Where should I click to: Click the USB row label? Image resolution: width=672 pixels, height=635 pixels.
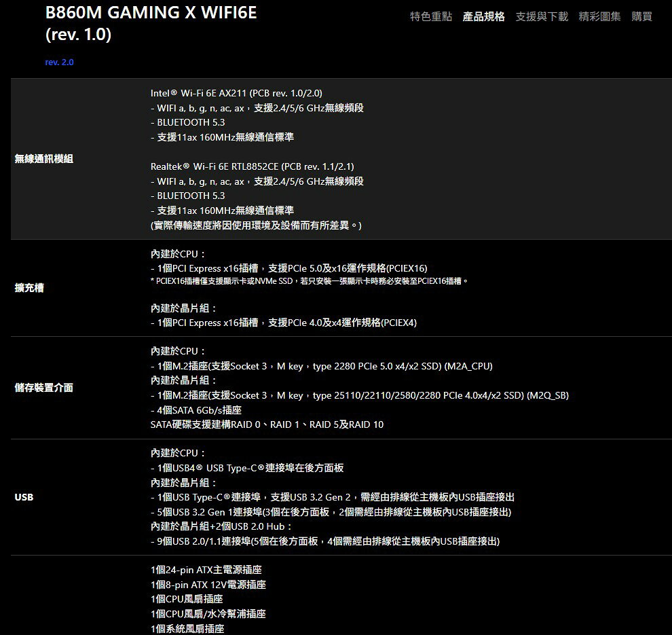[x=24, y=497]
